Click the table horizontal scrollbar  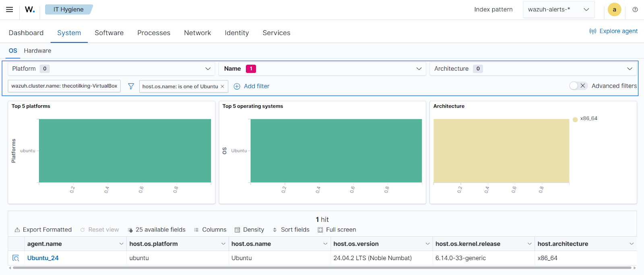[x=322, y=268]
